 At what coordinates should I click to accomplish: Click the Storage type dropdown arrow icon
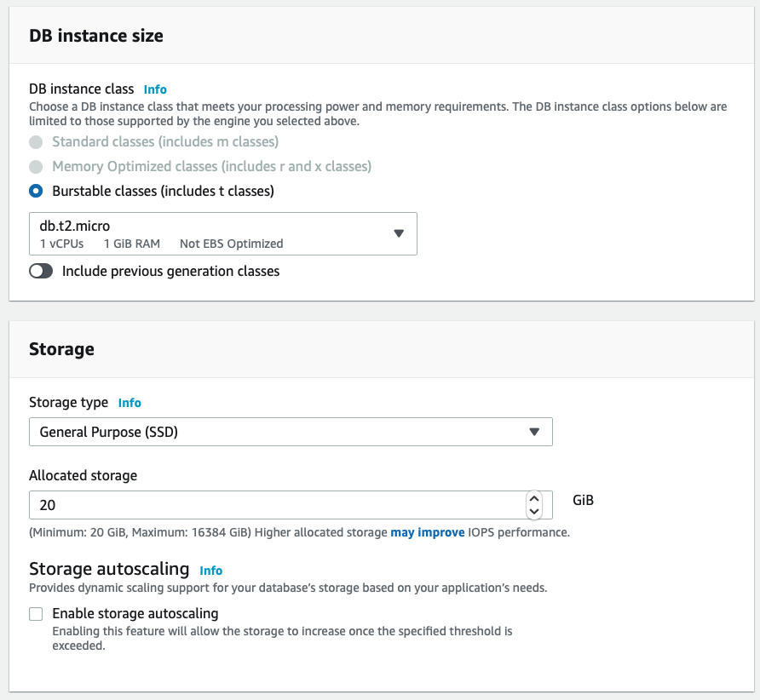point(535,432)
